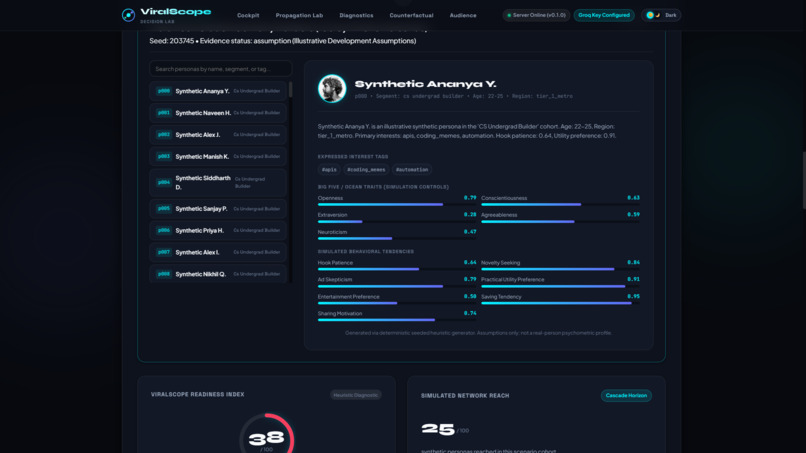
Task: Select persona Synthetic Nikhil Q.
Action: (x=218, y=274)
